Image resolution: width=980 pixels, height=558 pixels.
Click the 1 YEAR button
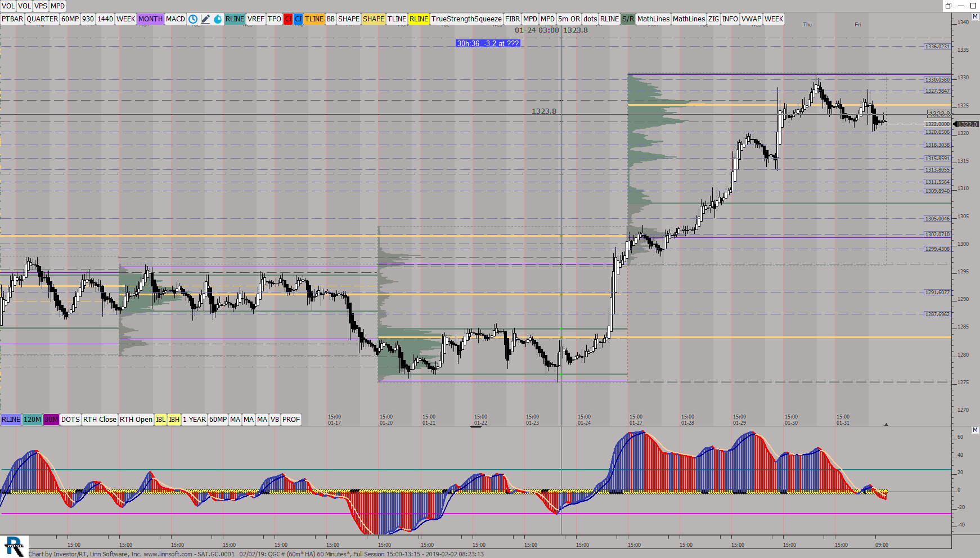[x=194, y=420]
